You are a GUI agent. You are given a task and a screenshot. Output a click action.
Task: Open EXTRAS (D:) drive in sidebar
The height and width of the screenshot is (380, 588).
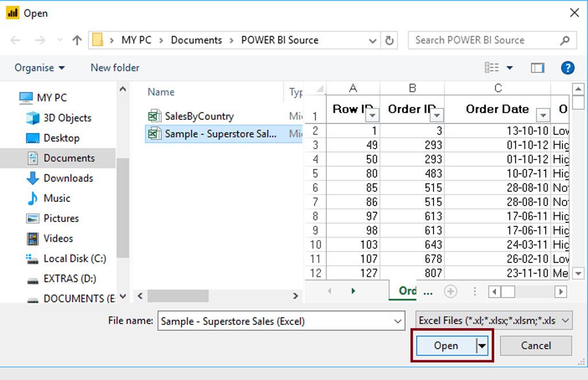[x=69, y=279]
